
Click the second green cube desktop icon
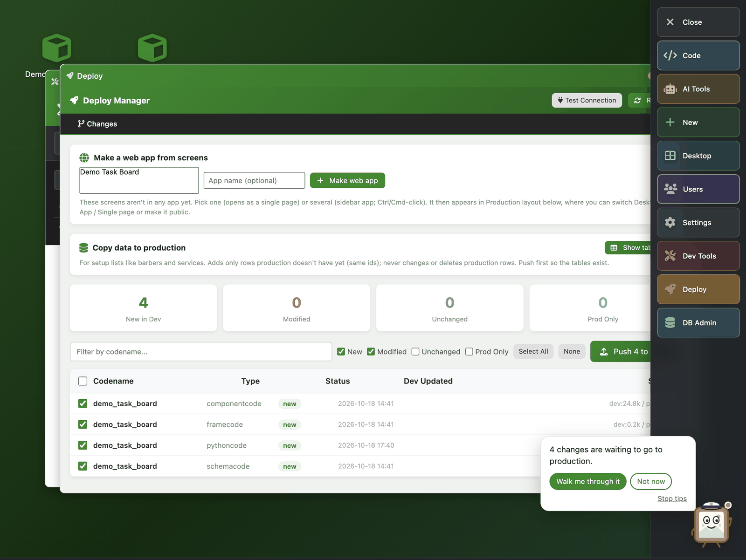pyautogui.click(x=152, y=48)
